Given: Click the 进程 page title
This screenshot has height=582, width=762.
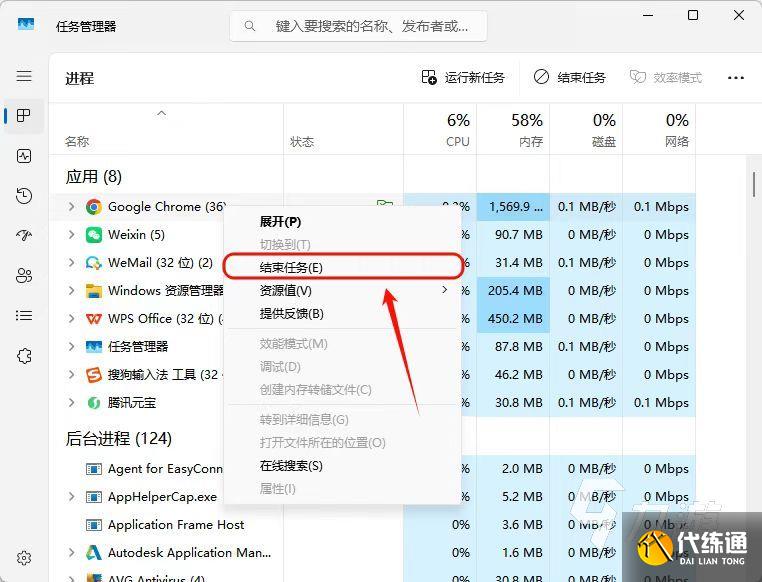Looking at the screenshot, I should (x=79, y=78).
